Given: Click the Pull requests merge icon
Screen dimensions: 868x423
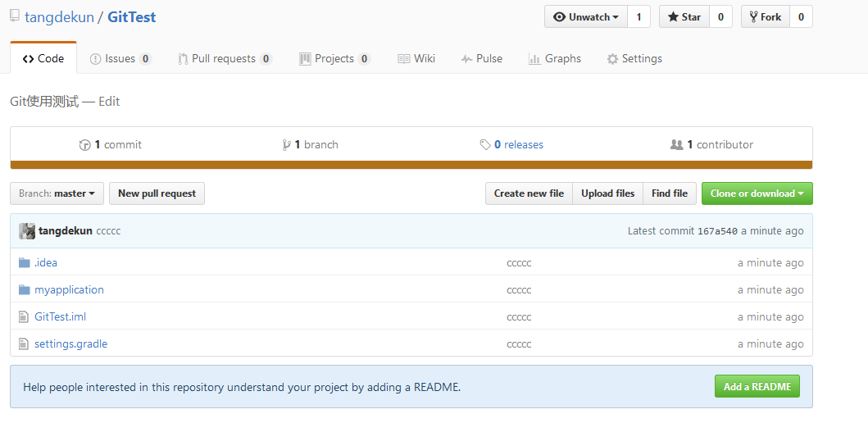Looking at the screenshot, I should [184, 59].
